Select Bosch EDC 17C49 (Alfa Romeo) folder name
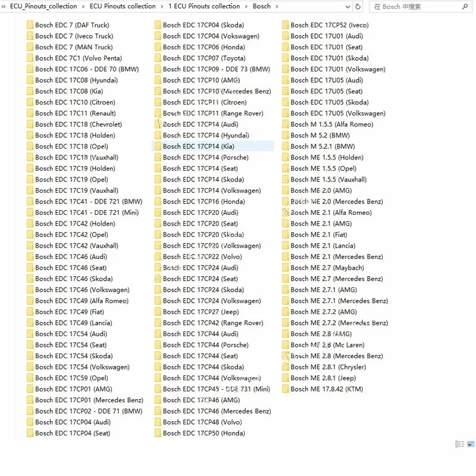The image size is (476, 476). (82, 301)
